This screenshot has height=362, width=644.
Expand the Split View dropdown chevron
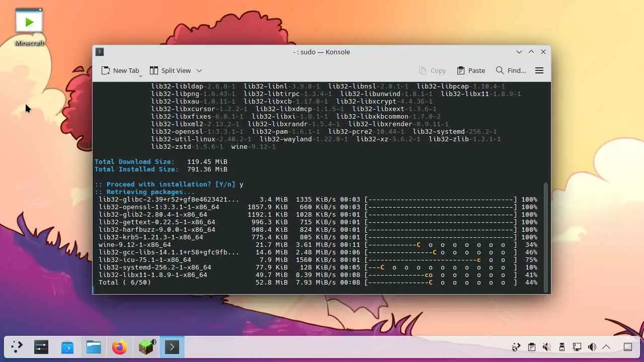199,70
